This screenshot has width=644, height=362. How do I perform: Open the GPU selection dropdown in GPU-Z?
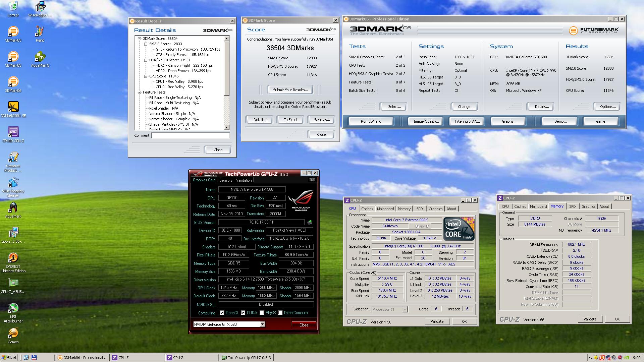point(262,324)
